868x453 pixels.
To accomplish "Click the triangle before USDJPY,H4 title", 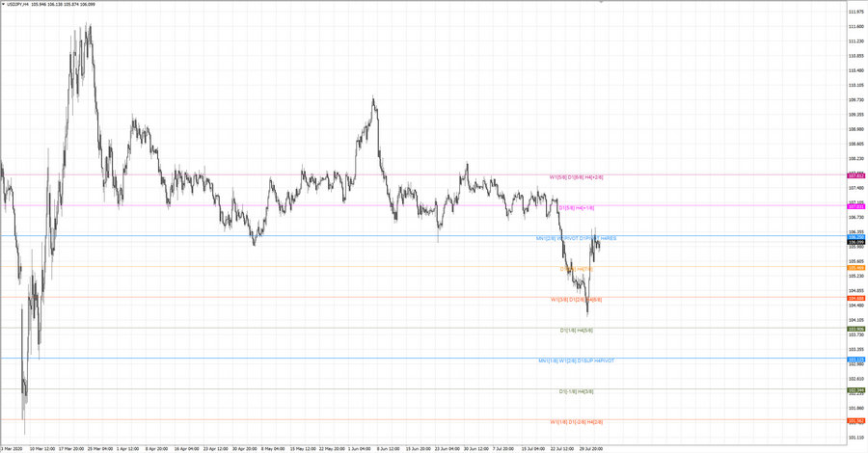I will (x=3, y=4).
